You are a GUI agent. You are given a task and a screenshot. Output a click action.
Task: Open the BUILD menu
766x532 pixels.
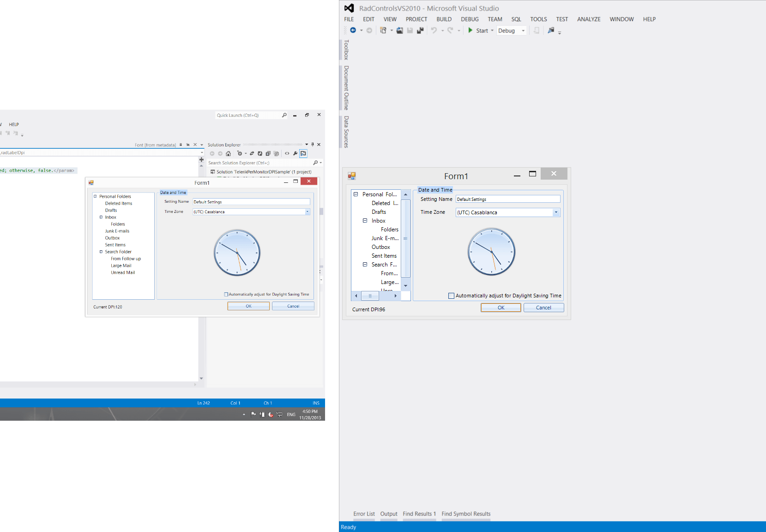444,19
